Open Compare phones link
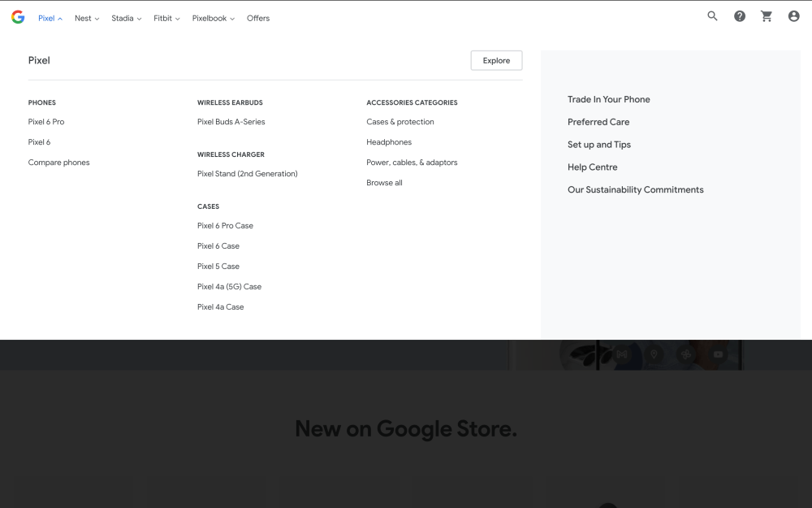 pyautogui.click(x=58, y=163)
